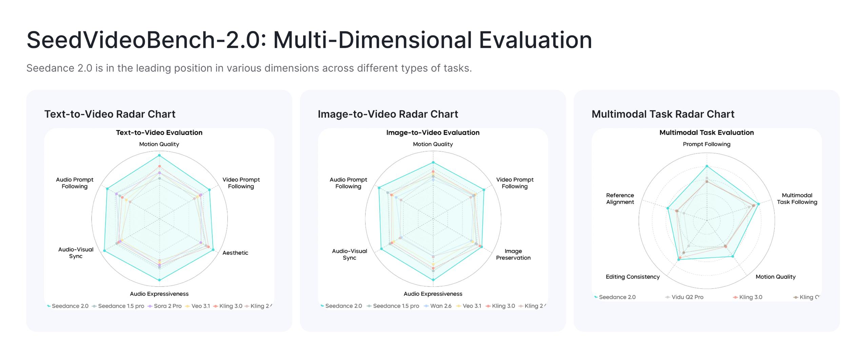Click Seedance 2.0 Audio Expressiveness point in Image-to-Video chart
This screenshot has width=868, height=351.
(433, 280)
